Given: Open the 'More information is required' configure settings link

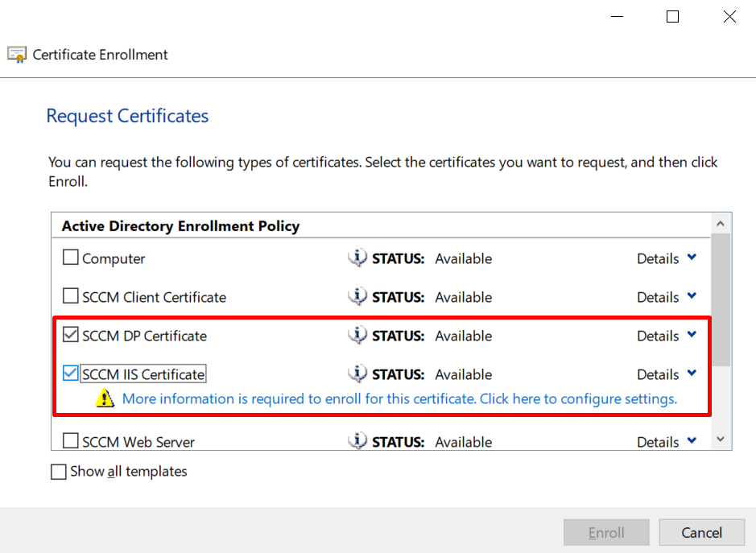Looking at the screenshot, I should [399, 398].
